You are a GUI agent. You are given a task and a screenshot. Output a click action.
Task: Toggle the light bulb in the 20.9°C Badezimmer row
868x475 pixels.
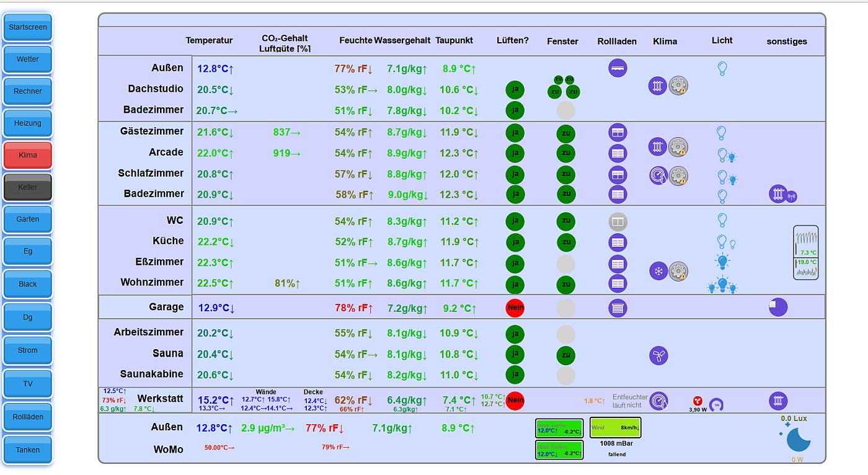point(722,197)
